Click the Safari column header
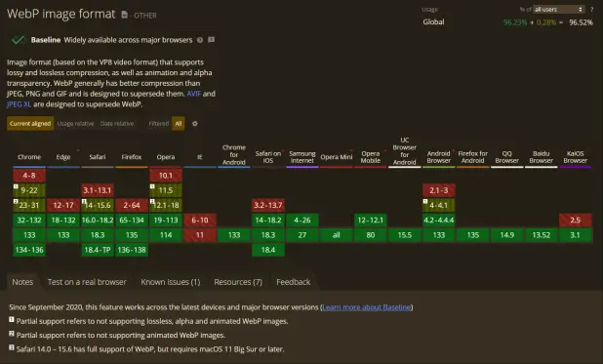 [98, 157]
